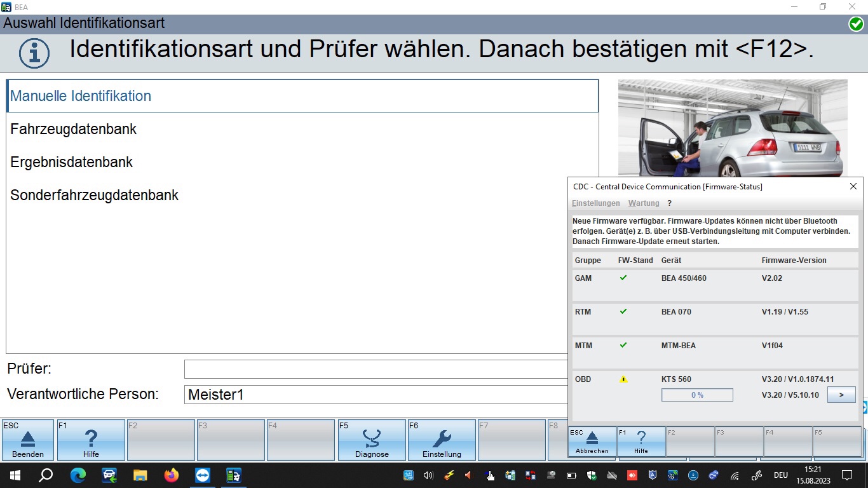The image size is (868, 488).
Task: Close the CDC Firmware-Status window
Action: 853,186
